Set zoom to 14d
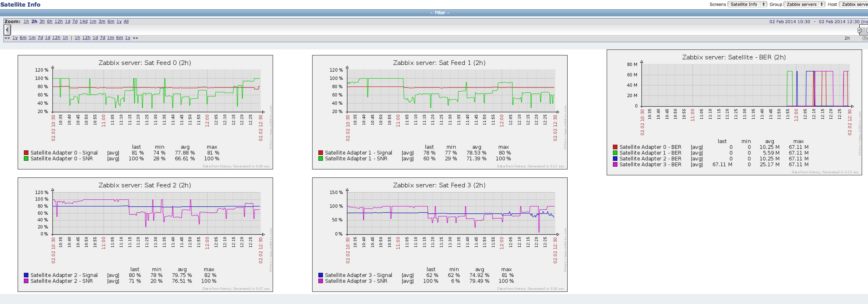The image size is (868, 304). tap(84, 21)
